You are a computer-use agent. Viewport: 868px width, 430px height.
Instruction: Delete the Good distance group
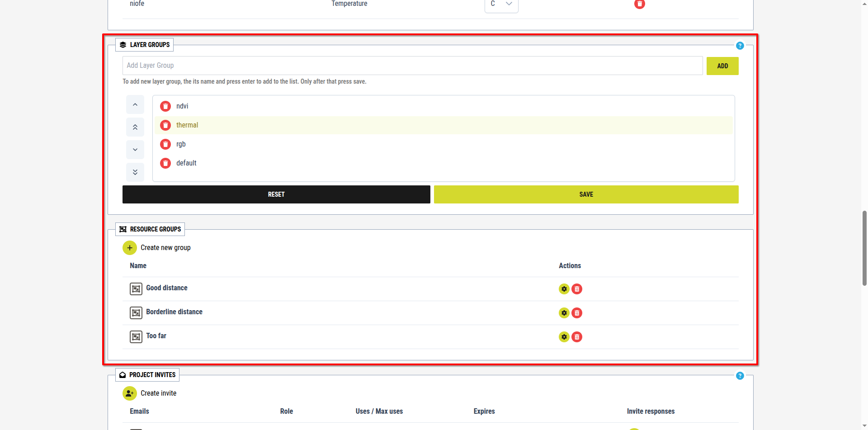tap(577, 289)
